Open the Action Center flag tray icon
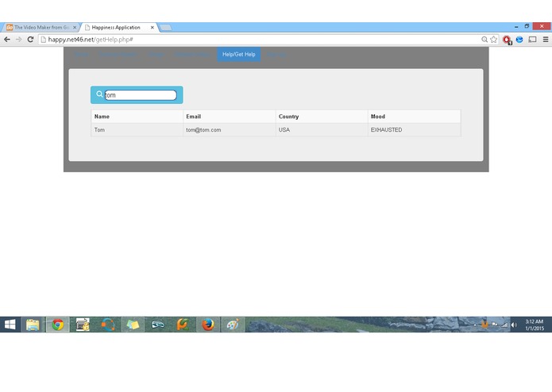This screenshot has height=392, width=552. tap(495, 325)
